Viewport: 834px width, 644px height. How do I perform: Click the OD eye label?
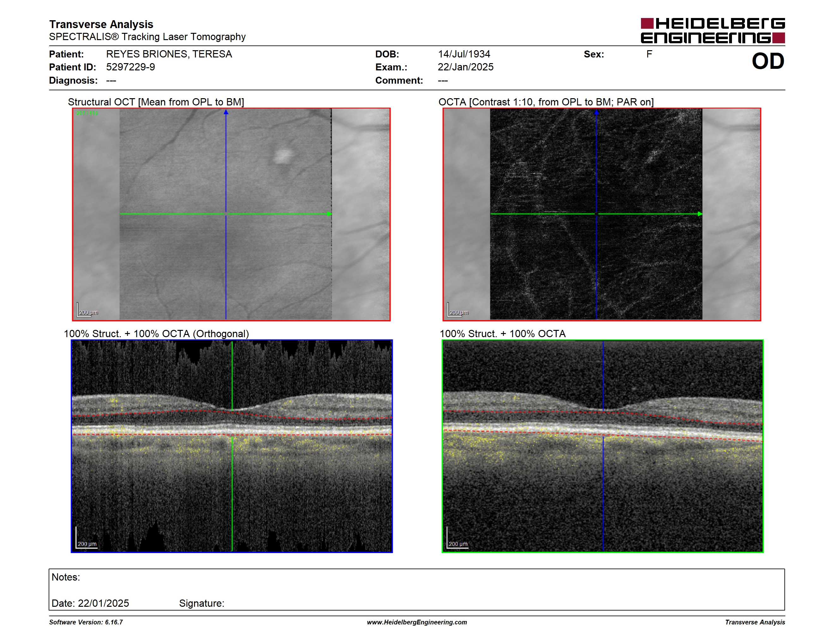tap(768, 61)
